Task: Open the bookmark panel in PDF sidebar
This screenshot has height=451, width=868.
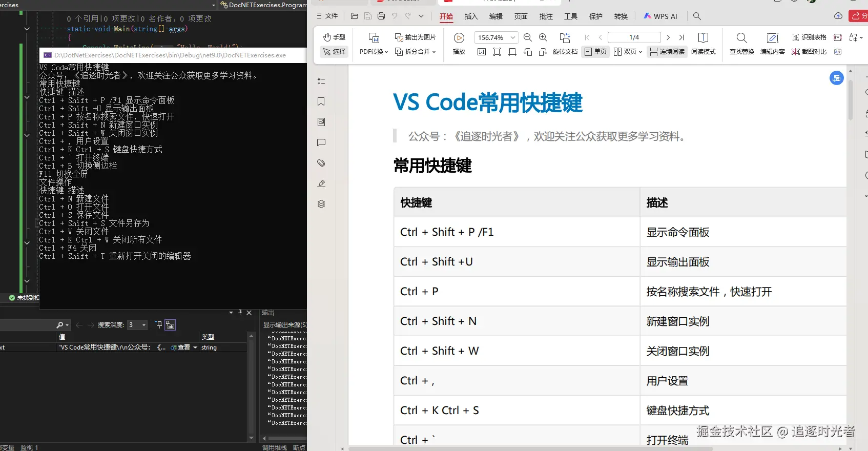Action: (321, 101)
